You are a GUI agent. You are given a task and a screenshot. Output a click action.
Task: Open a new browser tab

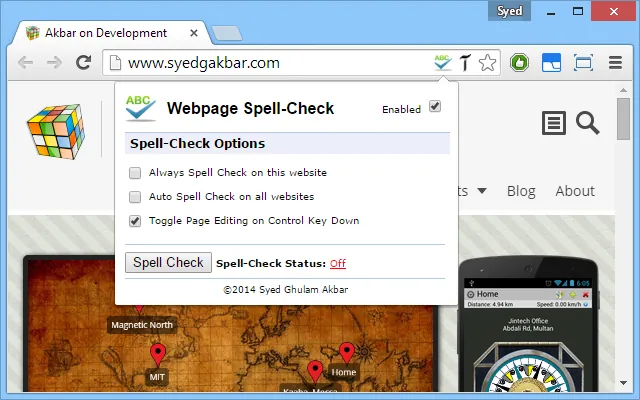coord(227,33)
